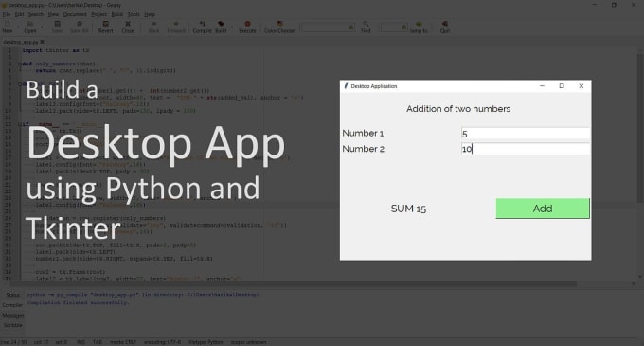
Task: Switch to the Compiler message tab
Action: pyautogui.click(x=12, y=305)
